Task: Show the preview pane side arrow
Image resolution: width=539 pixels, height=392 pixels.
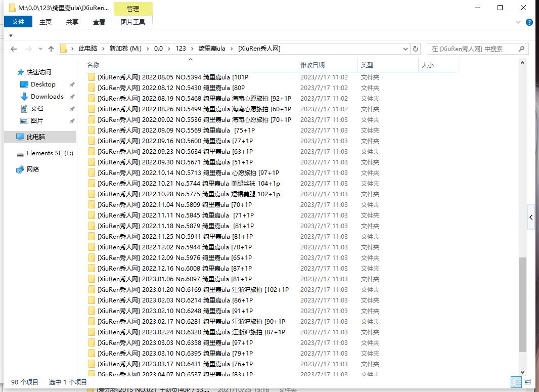Action: tap(531, 217)
